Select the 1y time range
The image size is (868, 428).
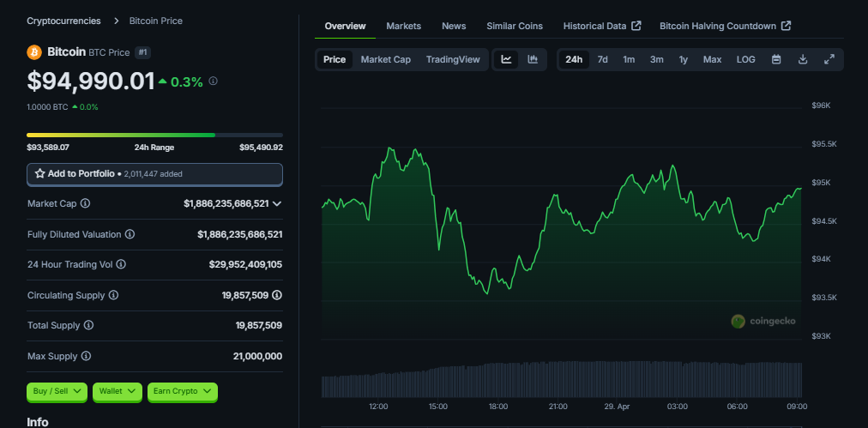click(x=684, y=59)
